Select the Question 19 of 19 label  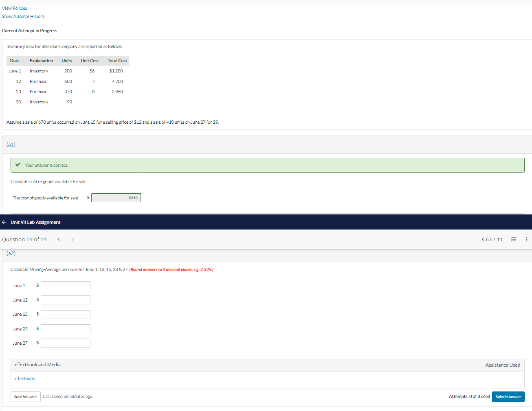pyautogui.click(x=24, y=239)
